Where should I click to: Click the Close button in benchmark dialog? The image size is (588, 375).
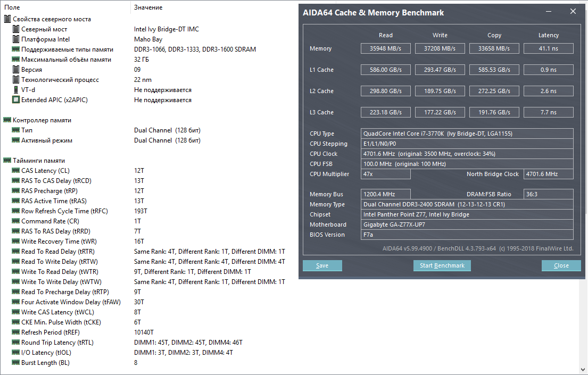[561, 265]
